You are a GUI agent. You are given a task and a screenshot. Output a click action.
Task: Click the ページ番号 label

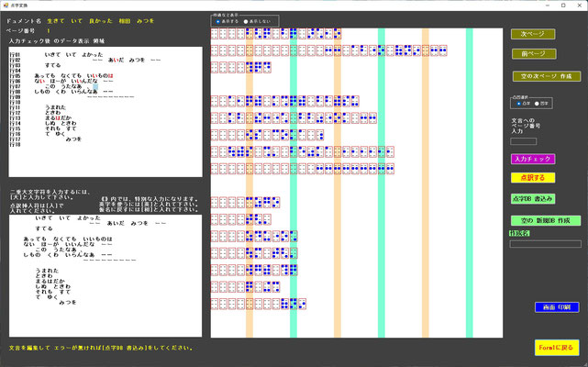pyautogui.click(x=20, y=31)
